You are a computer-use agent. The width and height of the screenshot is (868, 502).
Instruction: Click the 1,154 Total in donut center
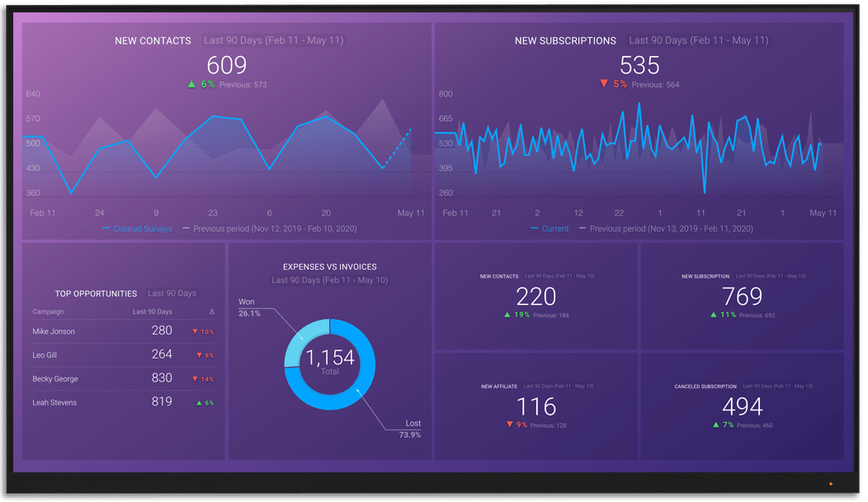click(330, 359)
